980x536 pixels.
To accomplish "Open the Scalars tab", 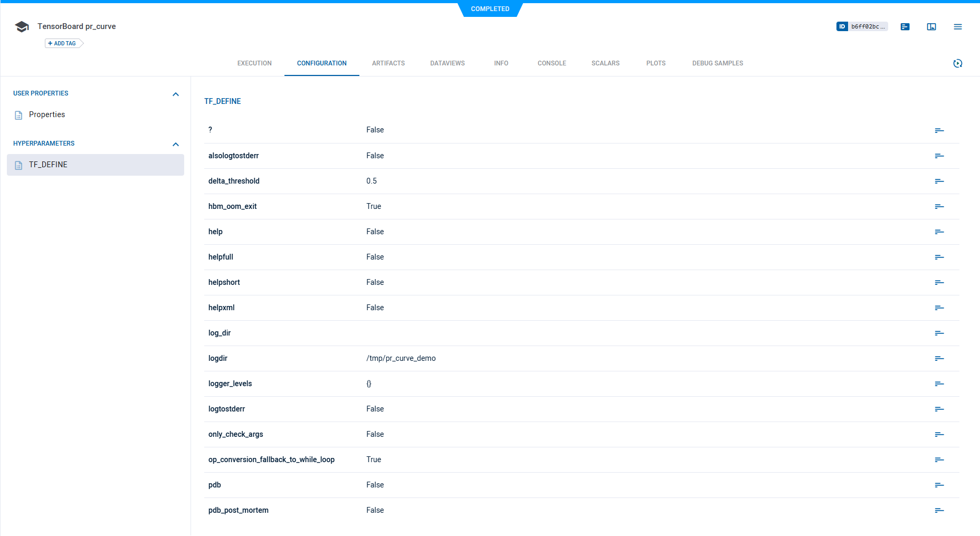I will 605,63.
